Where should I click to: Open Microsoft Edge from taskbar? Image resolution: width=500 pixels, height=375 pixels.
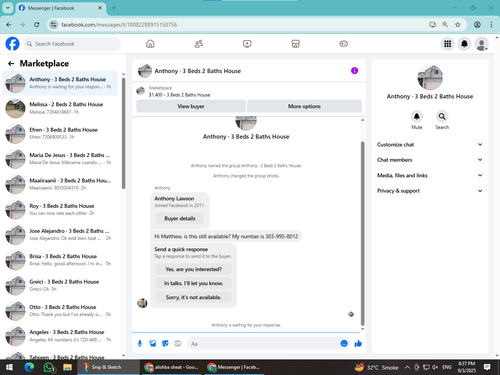29,367
